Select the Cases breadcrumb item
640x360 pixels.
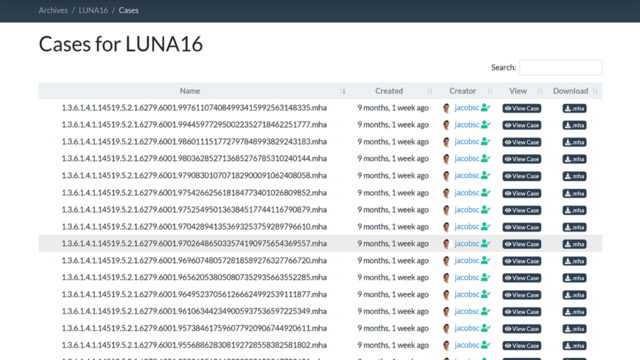129,10
